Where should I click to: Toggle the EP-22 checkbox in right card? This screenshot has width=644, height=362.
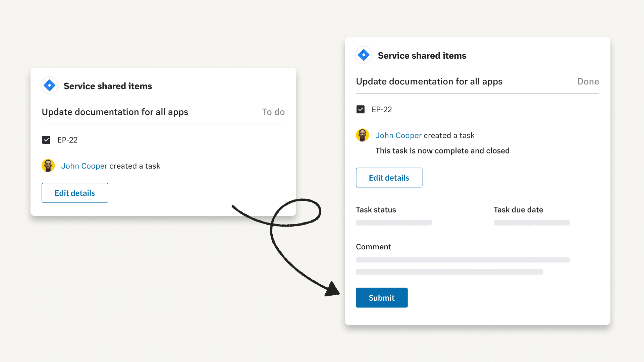tap(361, 109)
